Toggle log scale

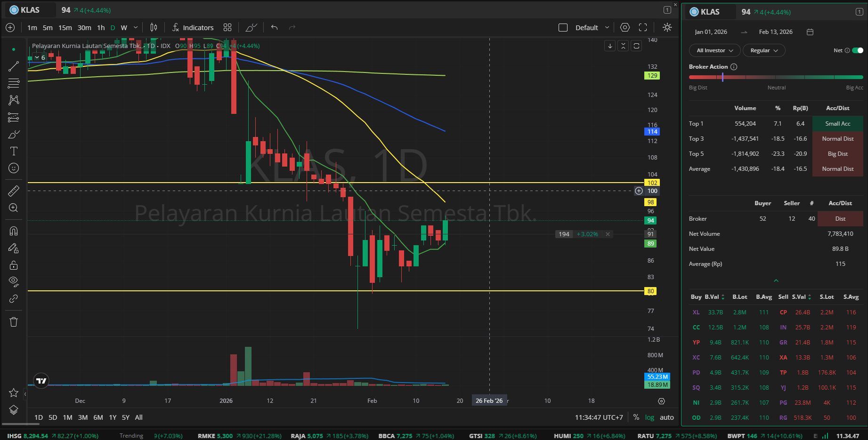coord(649,417)
